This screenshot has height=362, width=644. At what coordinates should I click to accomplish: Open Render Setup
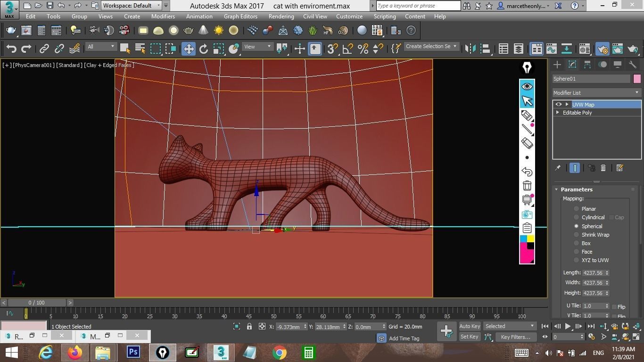click(603, 49)
